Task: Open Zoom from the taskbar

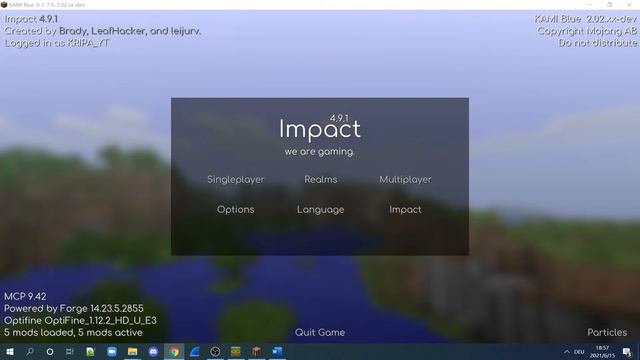Action: point(112,351)
